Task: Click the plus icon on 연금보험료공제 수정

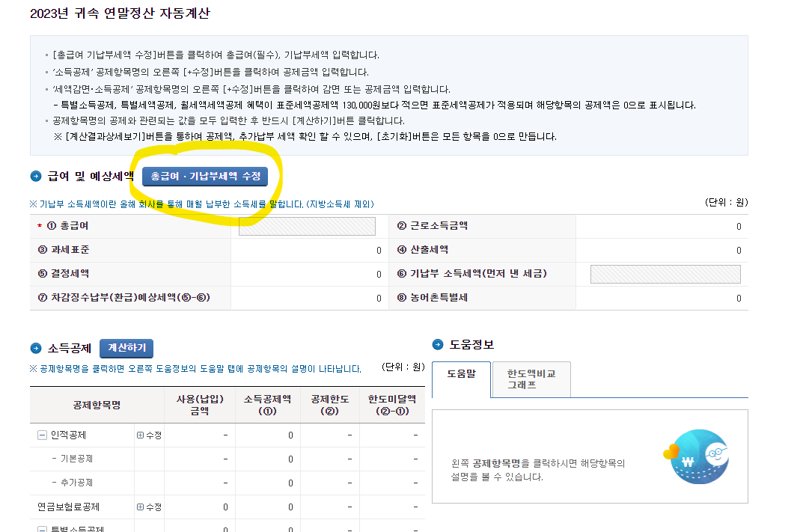Action: tap(140, 507)
